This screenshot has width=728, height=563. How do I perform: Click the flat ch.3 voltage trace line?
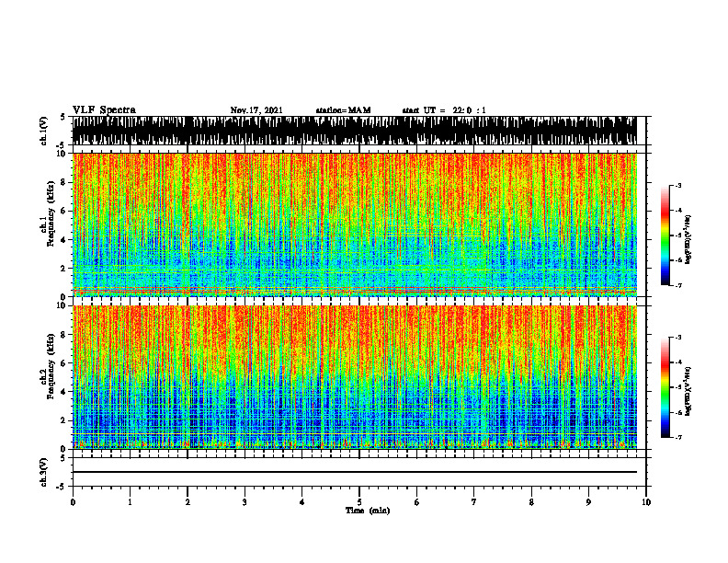[355, 472]
